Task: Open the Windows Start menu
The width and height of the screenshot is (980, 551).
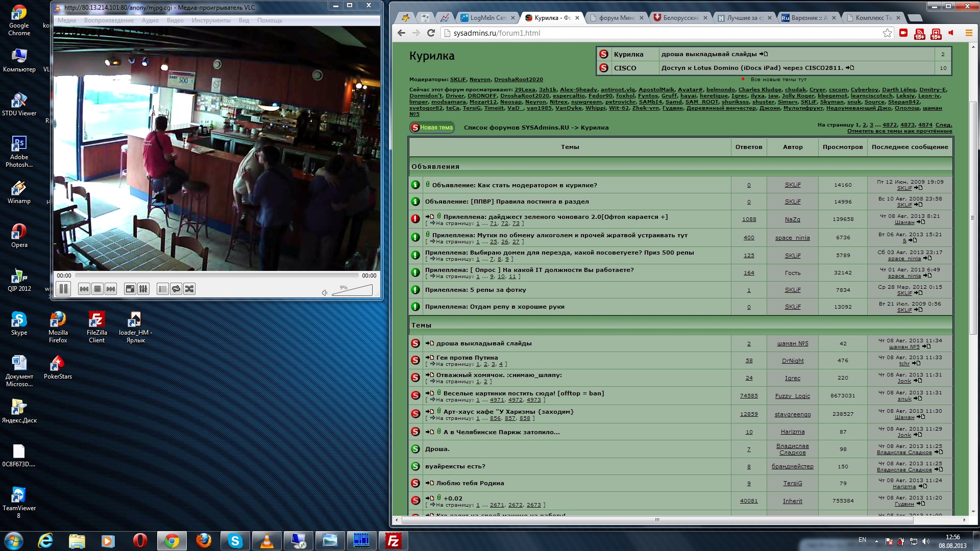Action: click(x=14, y=541)
